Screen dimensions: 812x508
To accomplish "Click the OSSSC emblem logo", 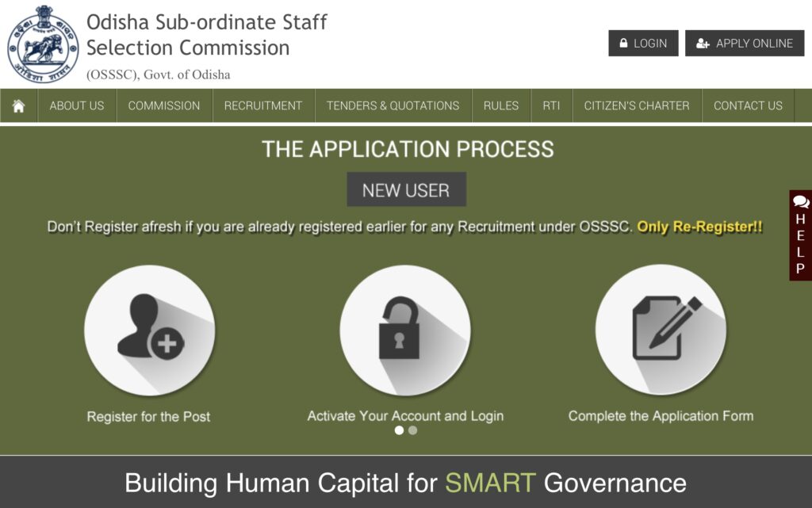I will point(43,44).
